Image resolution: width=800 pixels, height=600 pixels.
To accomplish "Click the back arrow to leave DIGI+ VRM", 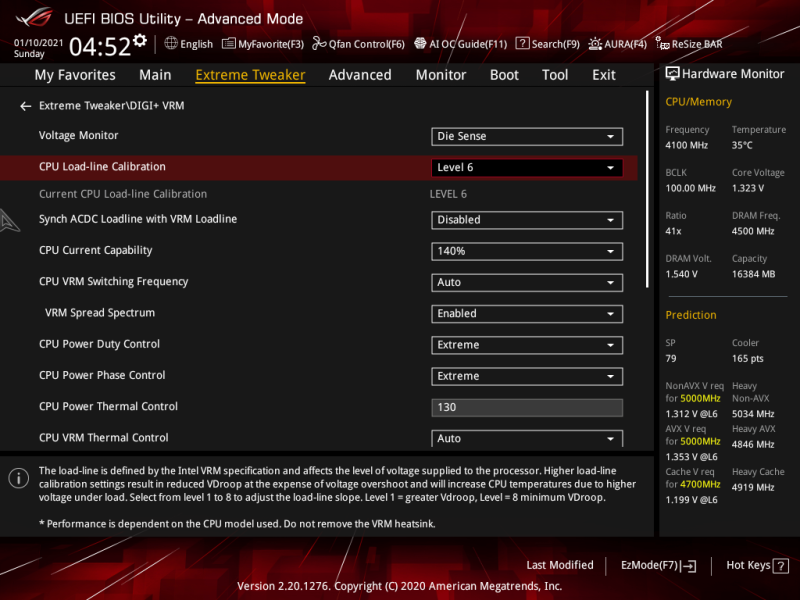I will coord(24,105).
